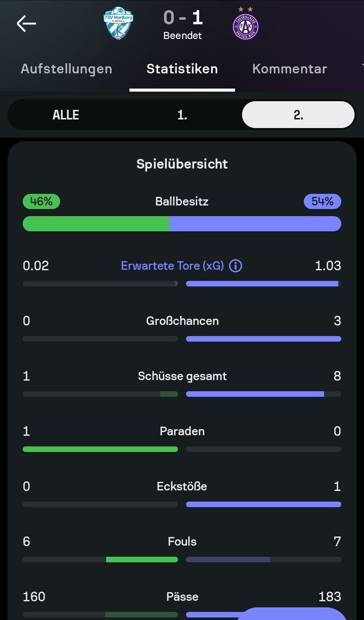Tap the 54% possession badge
The width and height of the screenshot is (364, 620).
click(322, 201)
